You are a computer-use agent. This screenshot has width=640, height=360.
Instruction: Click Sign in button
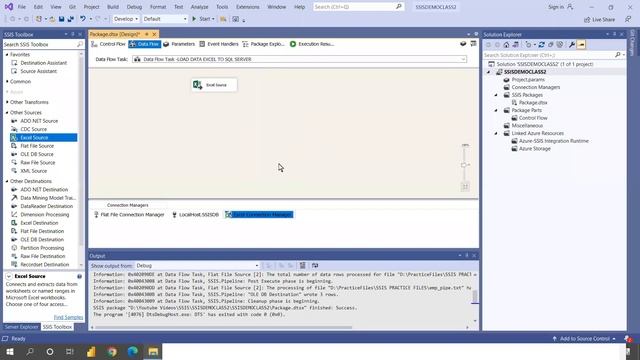(560, 7)
